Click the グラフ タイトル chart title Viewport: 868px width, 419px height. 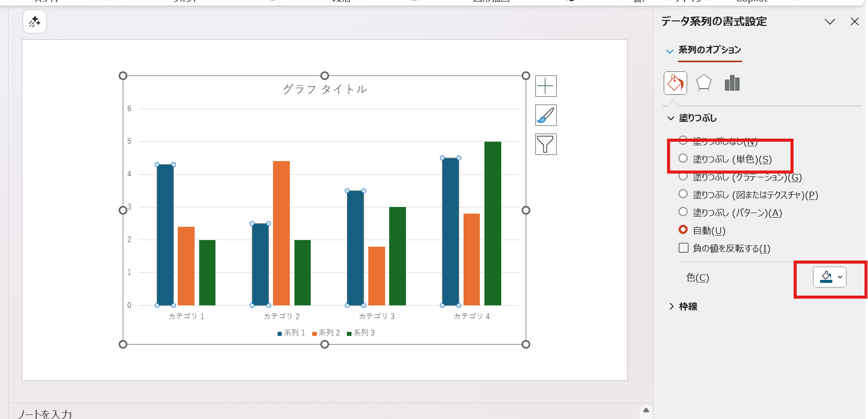click(324, 89)
